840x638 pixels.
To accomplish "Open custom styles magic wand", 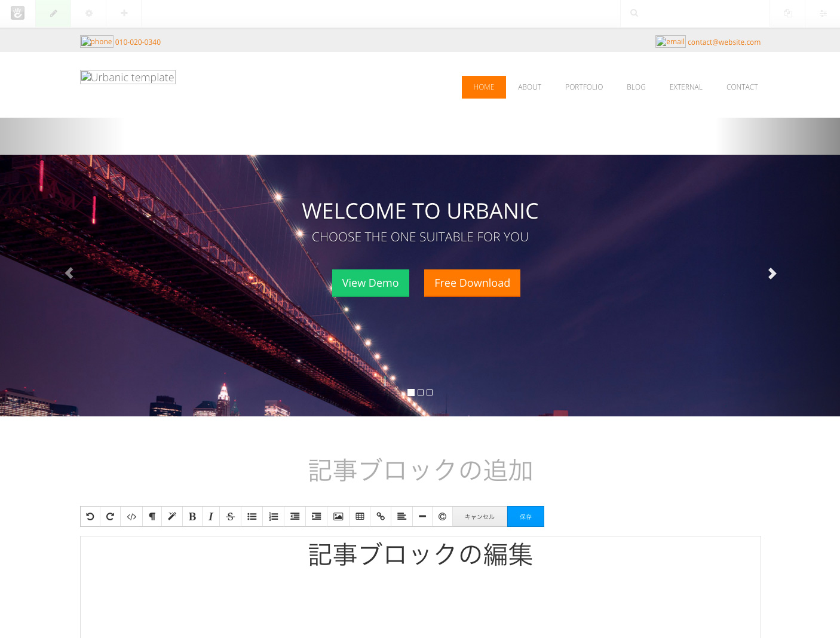I will coord(171,517).
